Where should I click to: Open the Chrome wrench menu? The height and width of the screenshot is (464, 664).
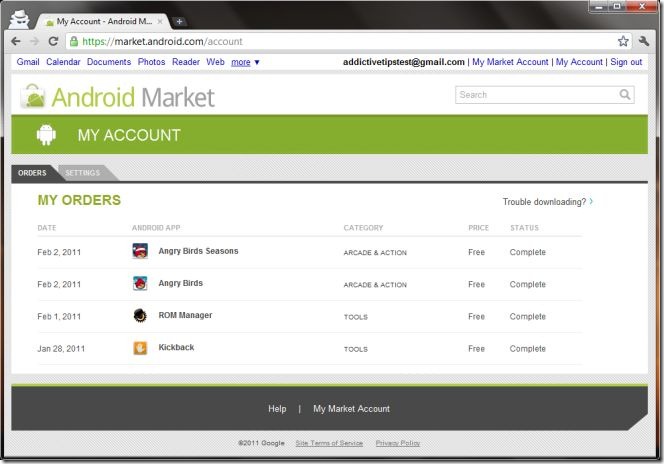coord(644,41)
